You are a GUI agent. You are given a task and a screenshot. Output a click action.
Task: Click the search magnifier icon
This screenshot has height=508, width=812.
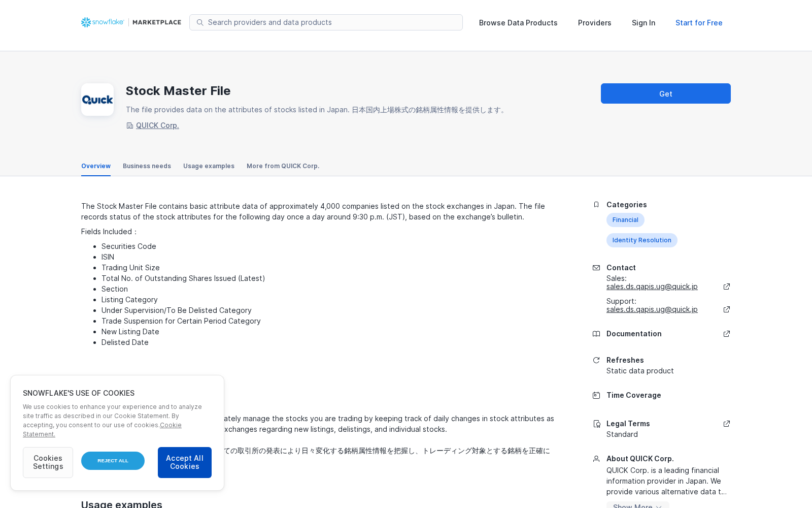200,22
